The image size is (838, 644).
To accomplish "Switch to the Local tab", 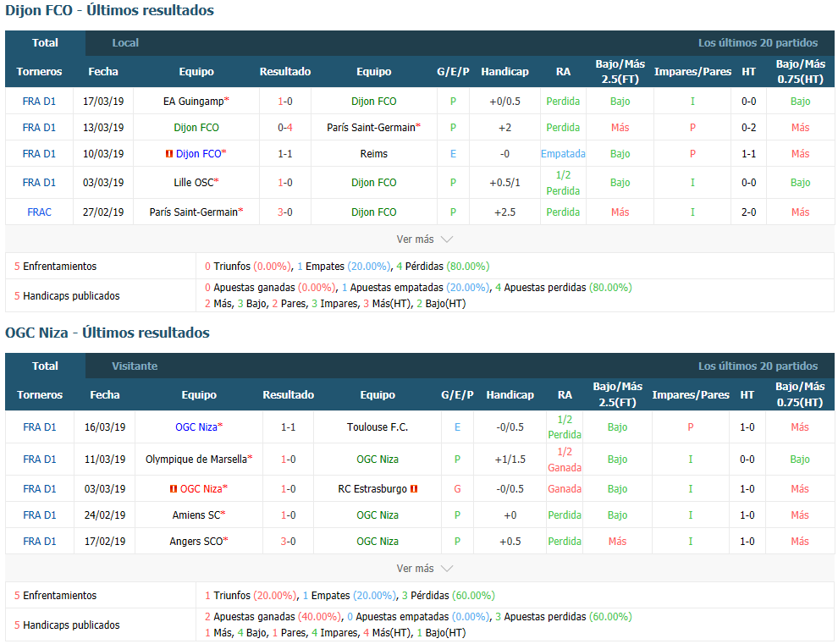I will 125,43.
